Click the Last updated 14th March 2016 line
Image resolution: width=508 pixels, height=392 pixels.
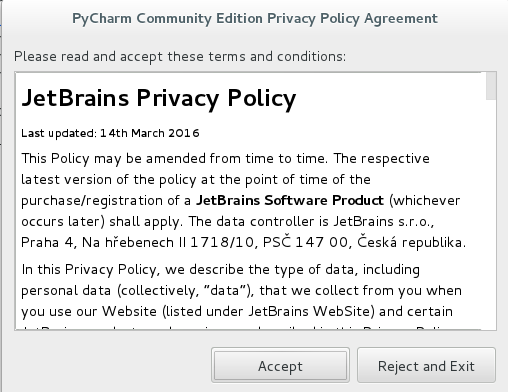[x=110, y=133]
